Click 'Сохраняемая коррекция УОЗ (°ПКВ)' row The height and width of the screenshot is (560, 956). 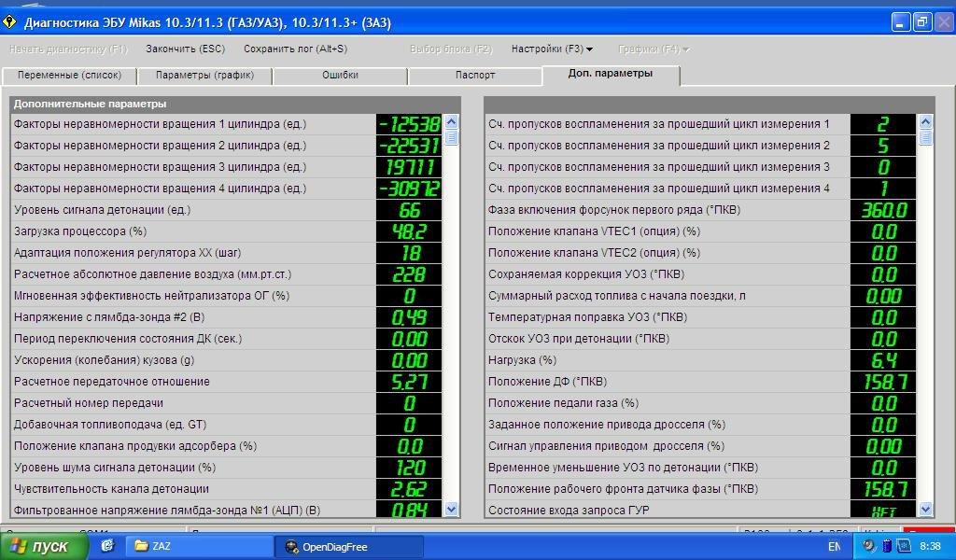700,274
